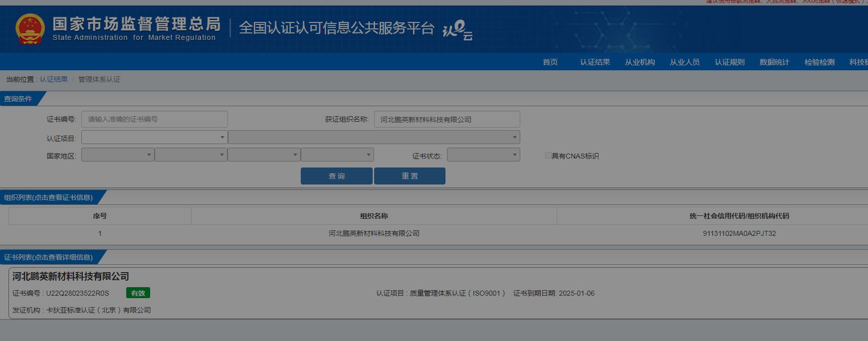Click the 组织列表 section tab
The height and width of the screenshot is (341, 868).
click(48, 197)
